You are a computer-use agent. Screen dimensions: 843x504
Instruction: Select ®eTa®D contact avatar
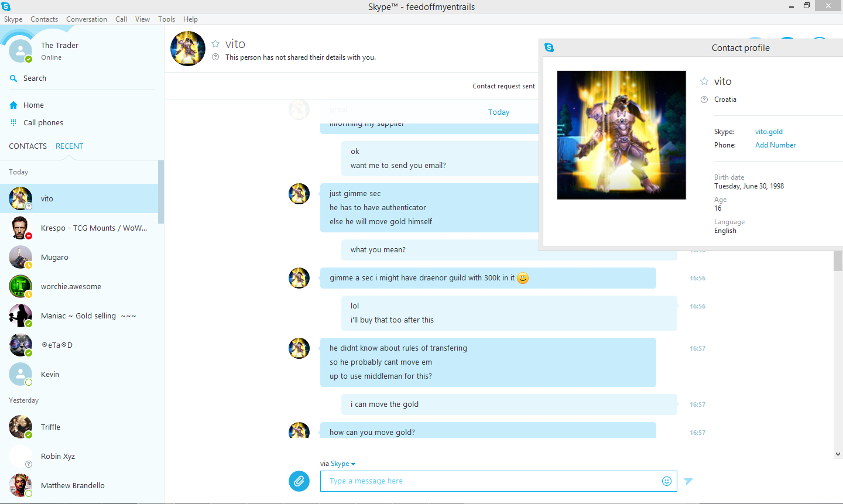point(20,345)
